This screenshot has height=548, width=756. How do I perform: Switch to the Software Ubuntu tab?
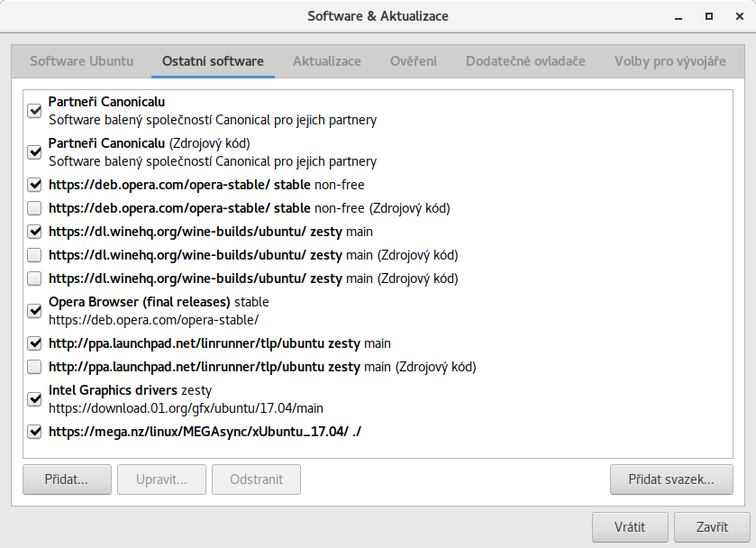pos(82,61)
